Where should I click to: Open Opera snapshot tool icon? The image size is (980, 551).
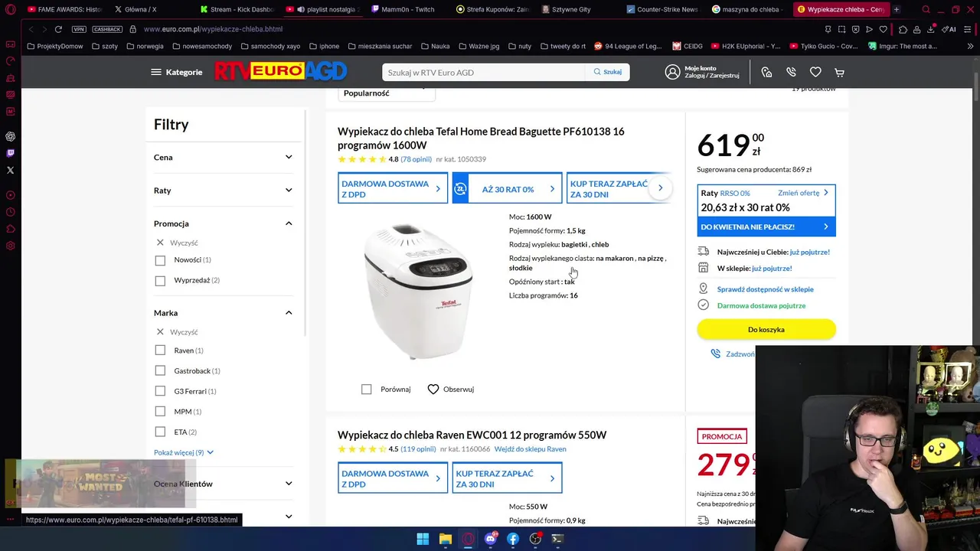(x=841, y=29)
